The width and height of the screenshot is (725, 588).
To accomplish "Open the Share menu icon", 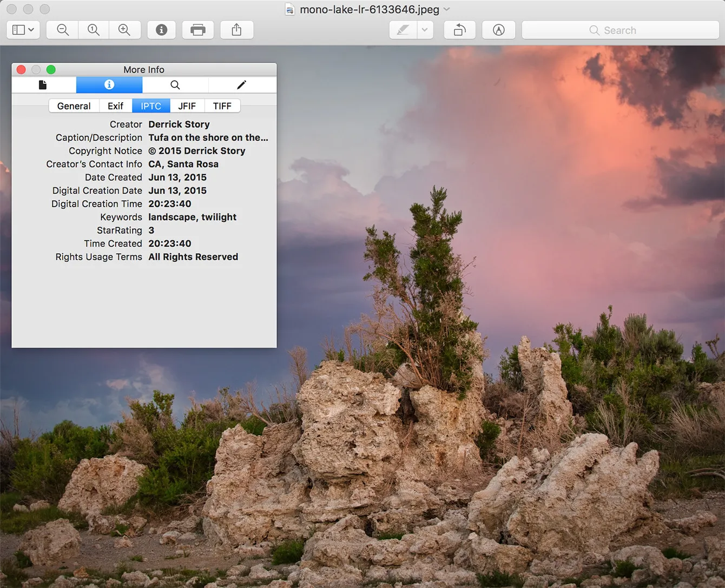I will (236, 30).
